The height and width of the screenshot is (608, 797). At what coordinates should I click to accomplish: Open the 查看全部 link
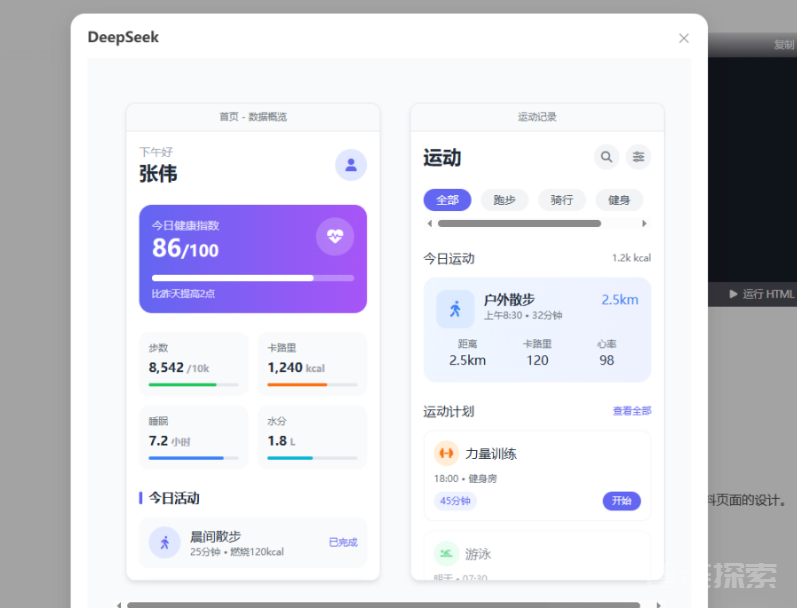(632, 411)
